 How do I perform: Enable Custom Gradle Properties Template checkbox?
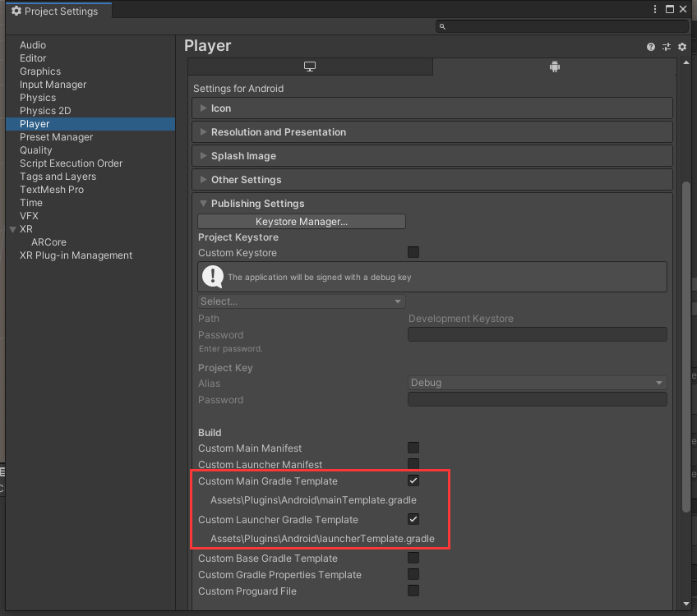[413, 574]
